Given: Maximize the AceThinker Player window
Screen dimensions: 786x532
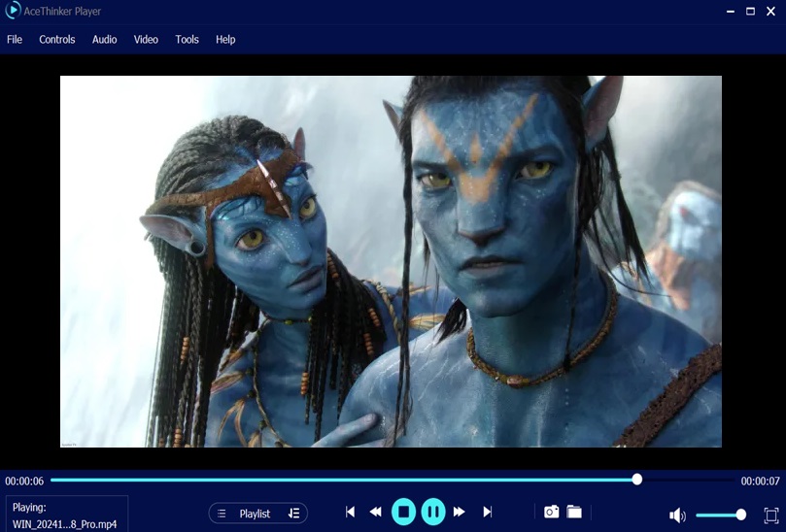Looking at the screenshot, I should coord(750,11).
